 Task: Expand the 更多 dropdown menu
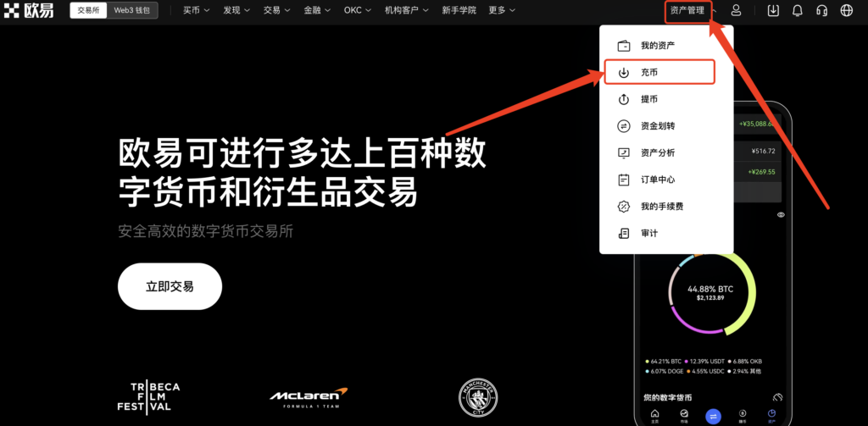[502, 10]
